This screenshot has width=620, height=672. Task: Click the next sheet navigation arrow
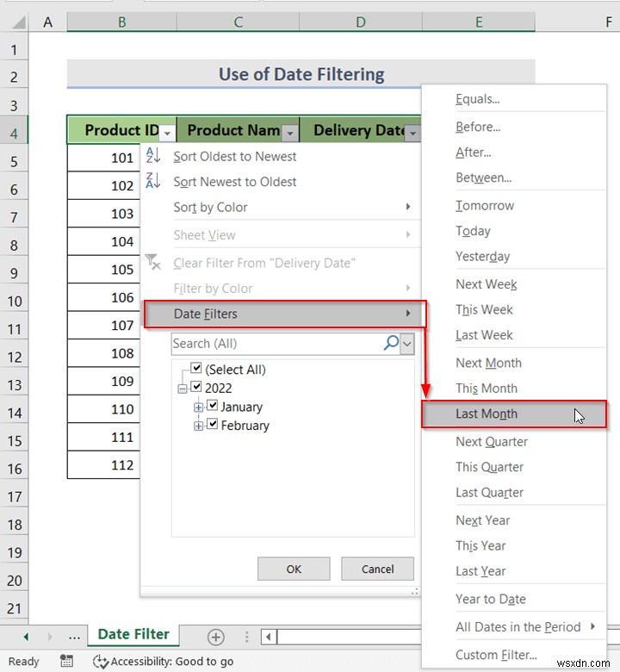click(x=50, y=637)
